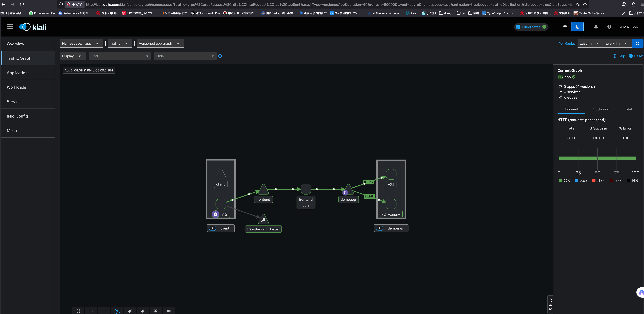Switch to the Inbound tab
Image resolution: width=644 pixels, height=314 pixels.
coord(571,109)
